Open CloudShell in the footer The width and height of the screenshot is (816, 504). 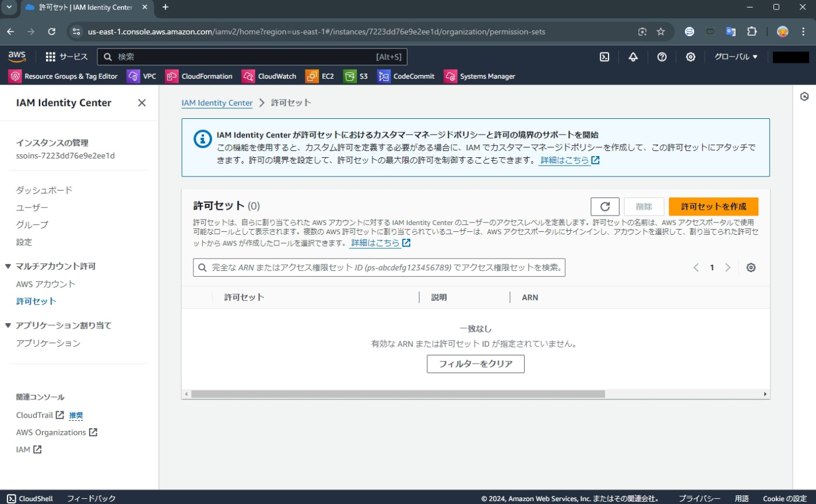[30, 498]
